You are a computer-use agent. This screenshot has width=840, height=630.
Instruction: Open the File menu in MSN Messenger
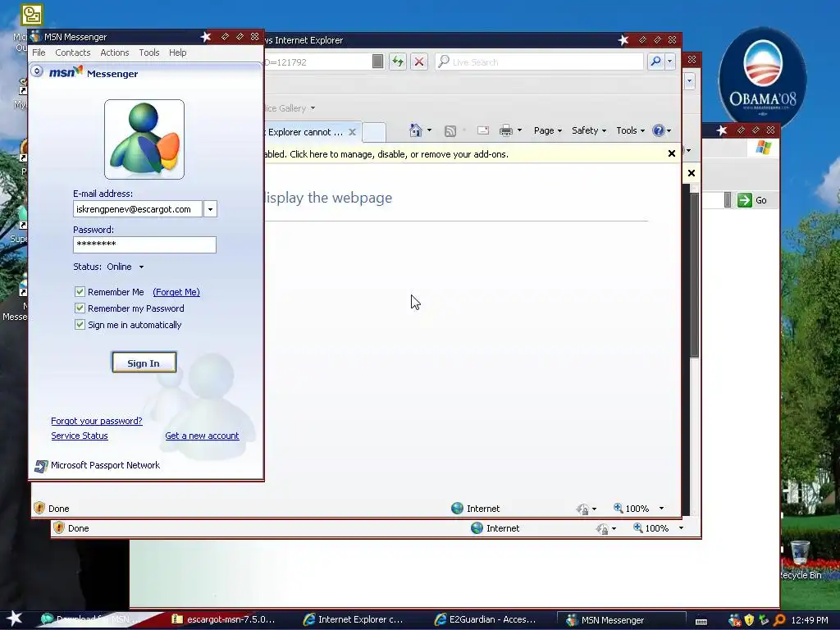[x=39, y=52]
